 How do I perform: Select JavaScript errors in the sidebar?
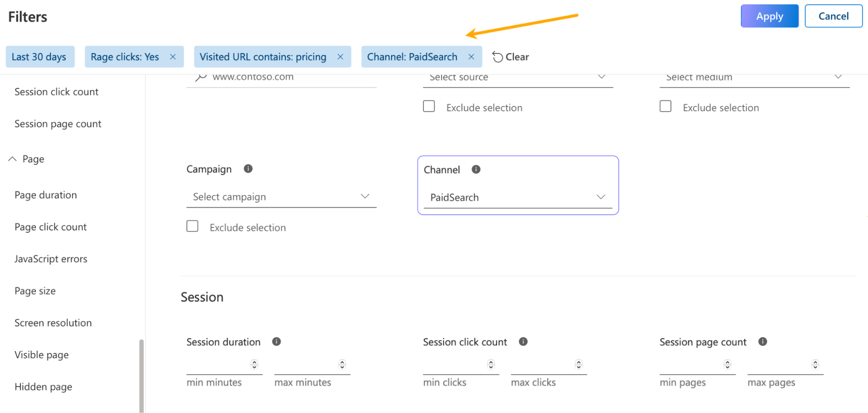(51, 259)
